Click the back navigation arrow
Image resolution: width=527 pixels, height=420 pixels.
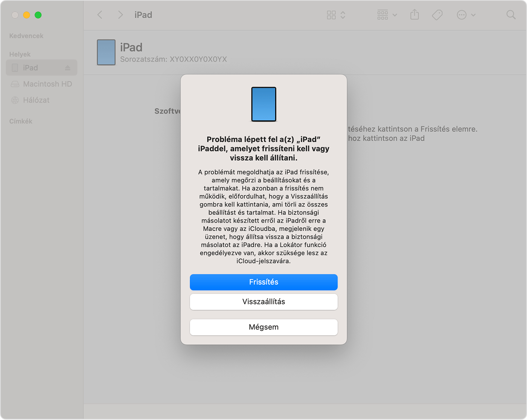pyautogui.click(x=100, y=15)
